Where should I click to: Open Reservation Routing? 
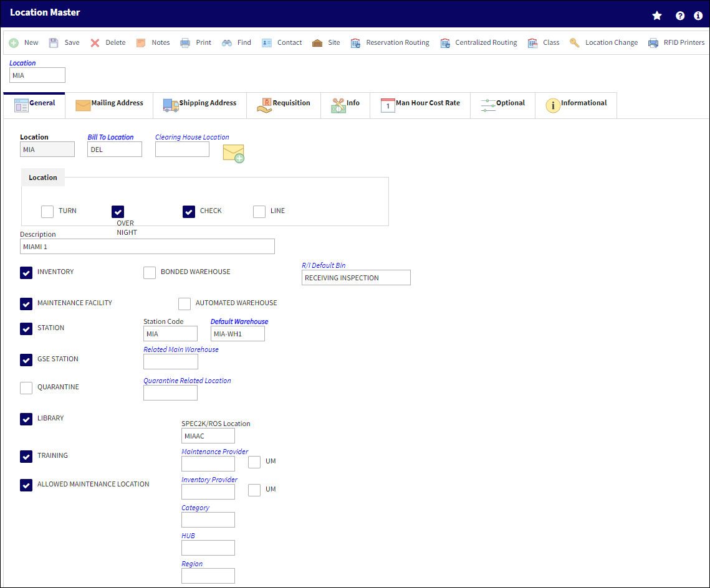[390, 42]
